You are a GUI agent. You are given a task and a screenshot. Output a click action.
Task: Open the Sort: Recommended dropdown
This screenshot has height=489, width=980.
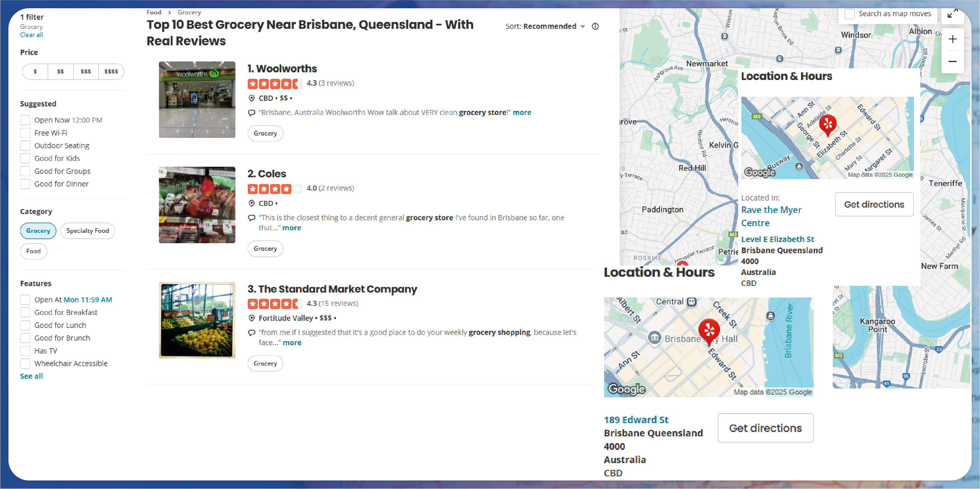[545, 26]
